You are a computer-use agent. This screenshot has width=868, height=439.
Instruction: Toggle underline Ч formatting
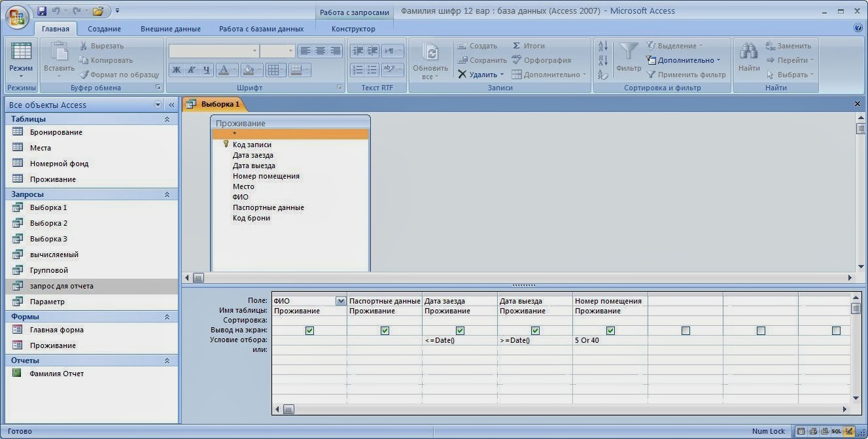(x=207, y=70)
